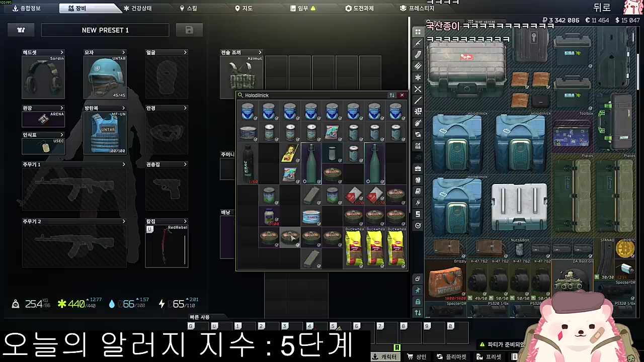The image size is (644, 362).
Task: Select the crossed-tools filter in the stash sidebar
Action: 418,89
